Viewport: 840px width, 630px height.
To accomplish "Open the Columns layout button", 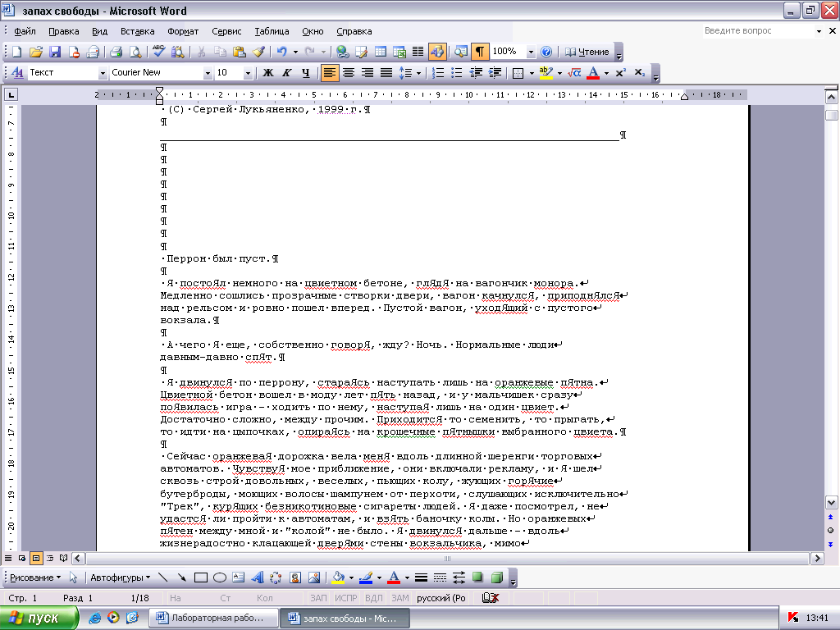I will tap(418, 52).
